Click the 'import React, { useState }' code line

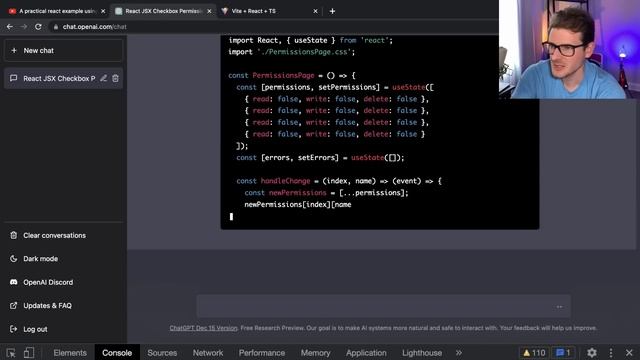311,40
